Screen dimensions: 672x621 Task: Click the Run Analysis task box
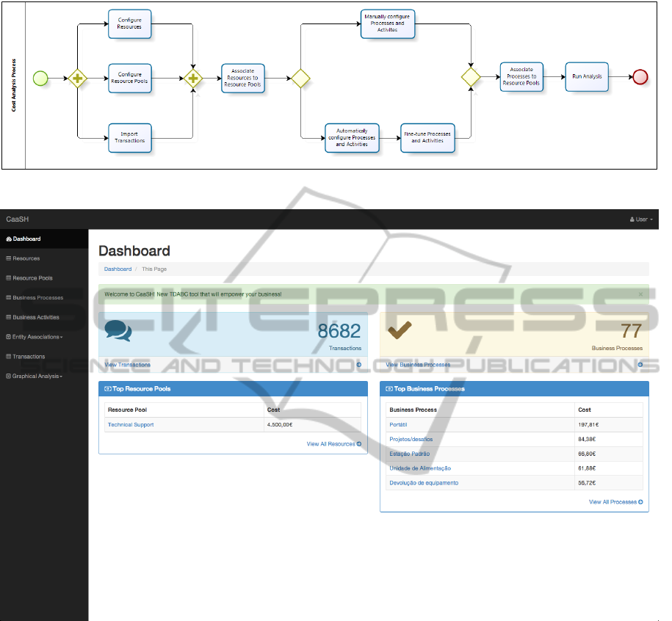[586, 76]
